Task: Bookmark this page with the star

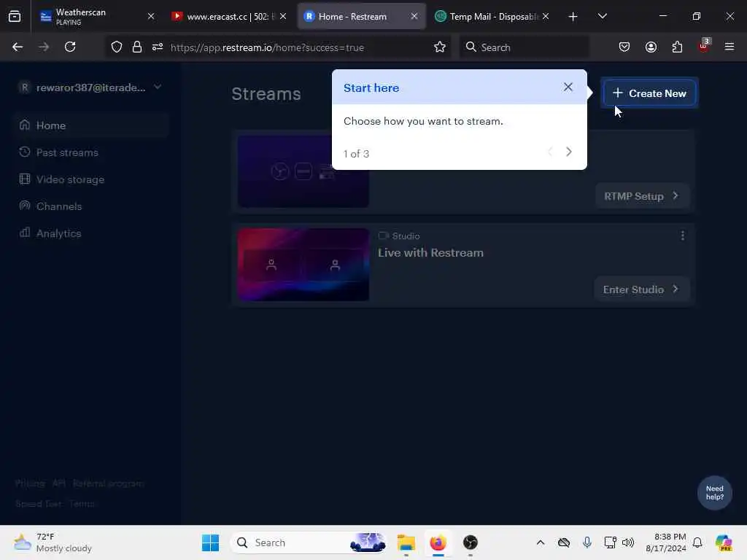Action: click(440, 47)
